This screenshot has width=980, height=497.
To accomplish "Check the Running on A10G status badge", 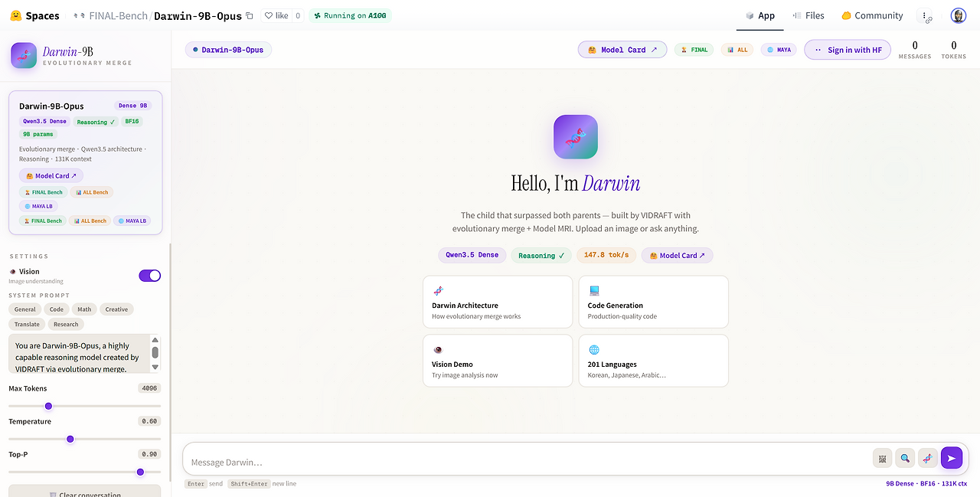I will pyautogui.click(x=350, y=15).
